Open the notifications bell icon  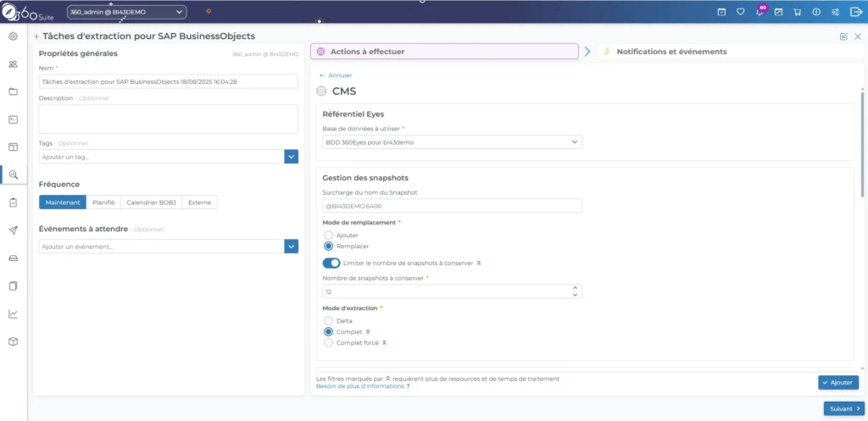click(x=759, y=12)
